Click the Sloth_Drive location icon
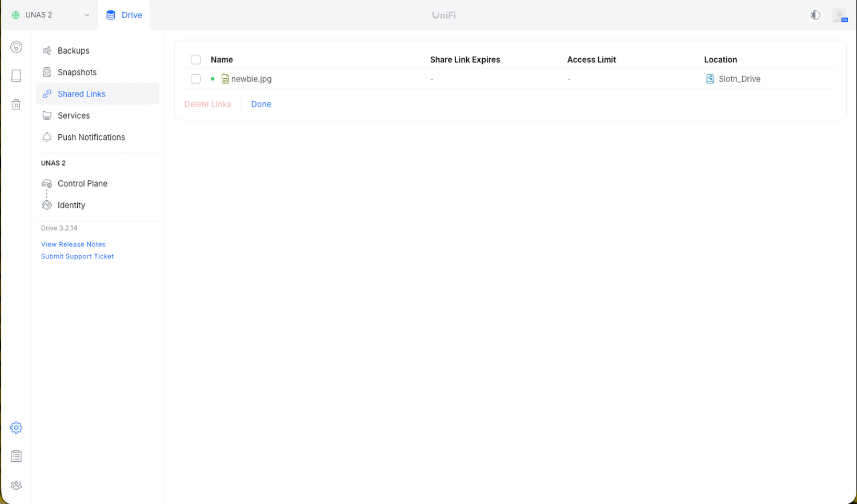Viewport: 857px width, 504px height. pyautogui.click(x=710, y=79)
